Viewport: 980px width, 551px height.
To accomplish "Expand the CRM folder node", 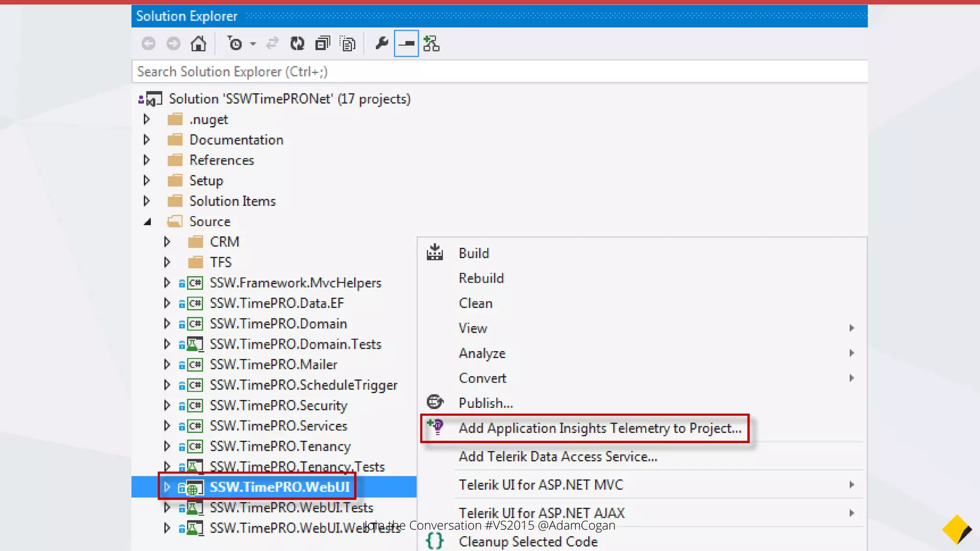I will (167, 242).
